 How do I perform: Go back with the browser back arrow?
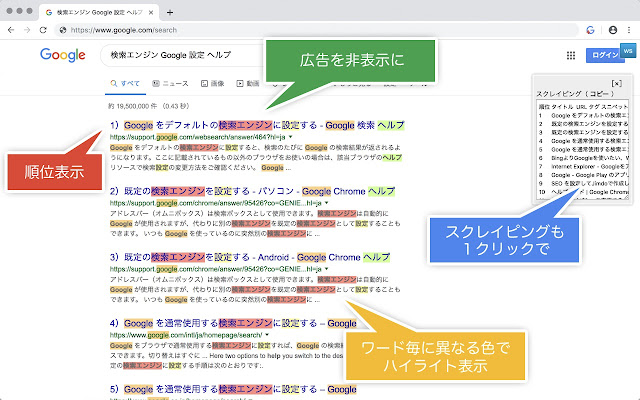click(x=11, y=30)
